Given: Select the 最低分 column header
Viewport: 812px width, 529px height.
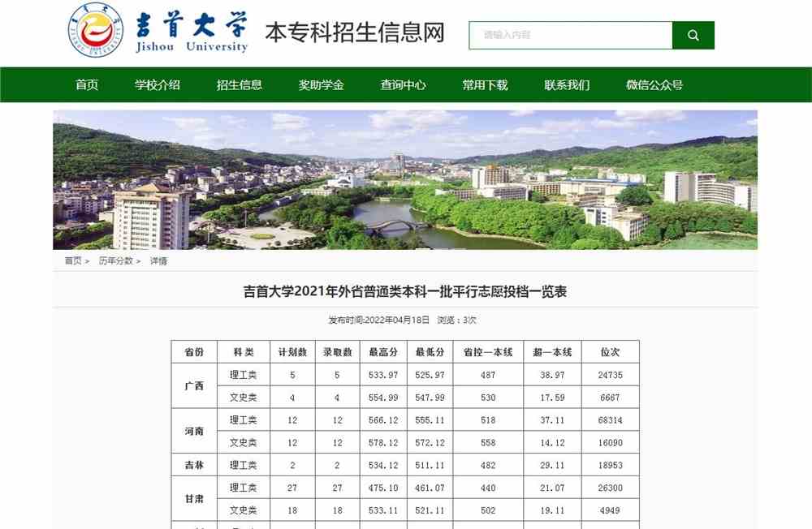Looking at the screenshot, I should click(430, 352).
